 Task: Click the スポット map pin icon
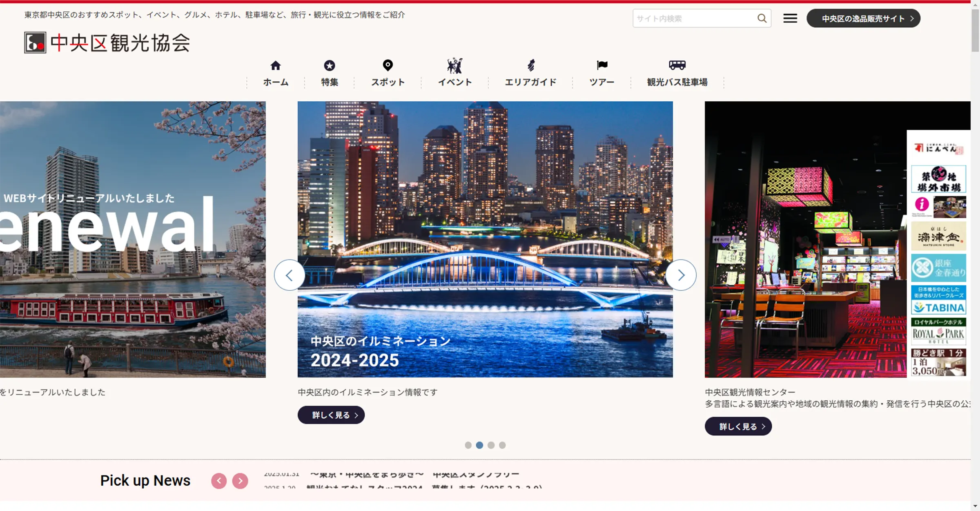(x=387, y=65)
